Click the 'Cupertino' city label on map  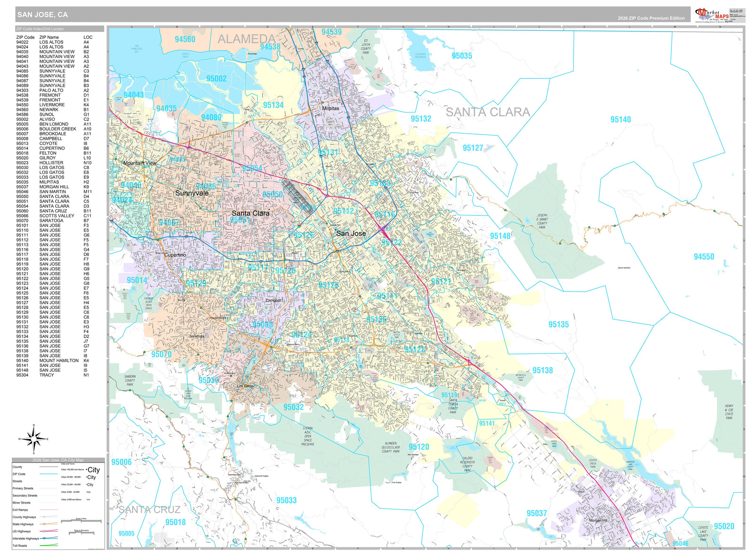click(175, 255)
